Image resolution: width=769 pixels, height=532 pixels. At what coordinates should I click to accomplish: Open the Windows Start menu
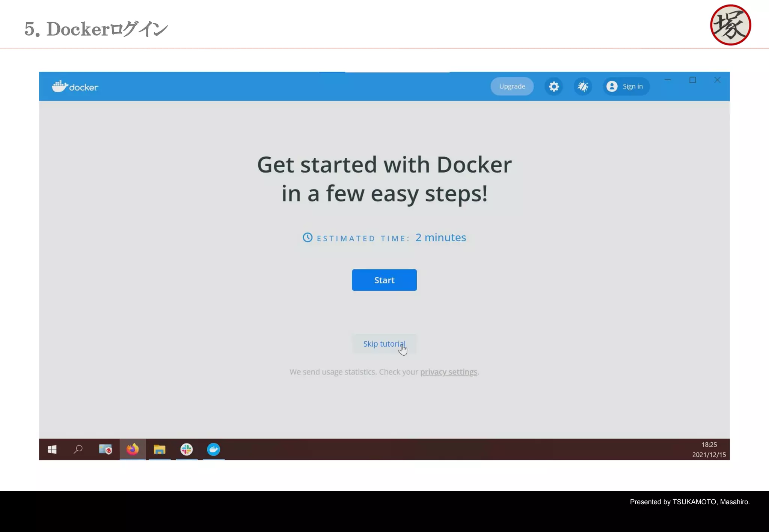click(52, 449)
